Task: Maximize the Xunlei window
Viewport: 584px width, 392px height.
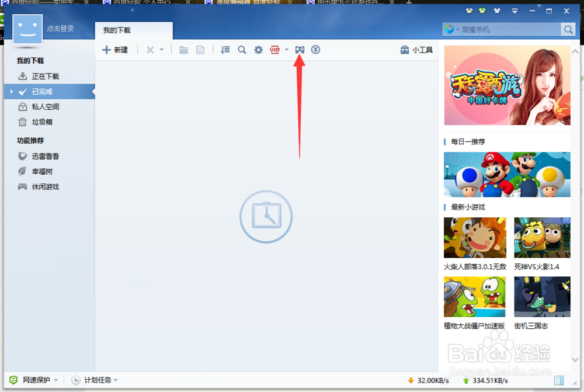Action: point(549,11)
